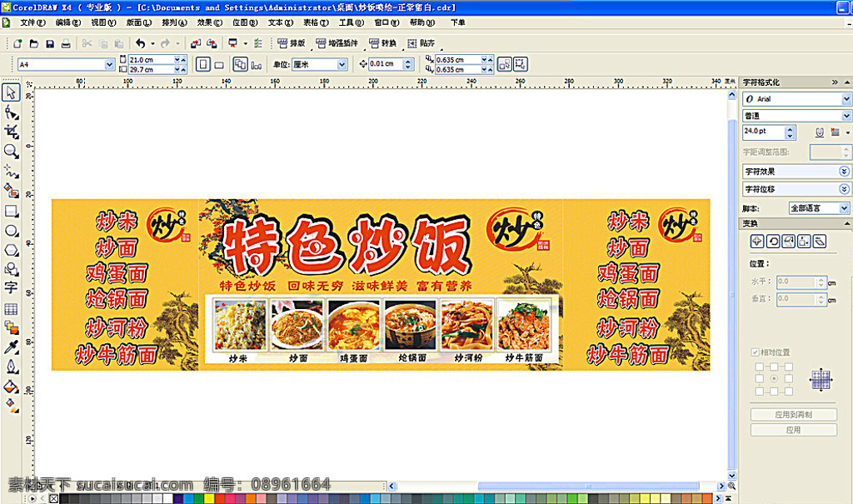Click the 转换 convert button
This screenshot has width=853, height=504.
[x=382, y=43]
